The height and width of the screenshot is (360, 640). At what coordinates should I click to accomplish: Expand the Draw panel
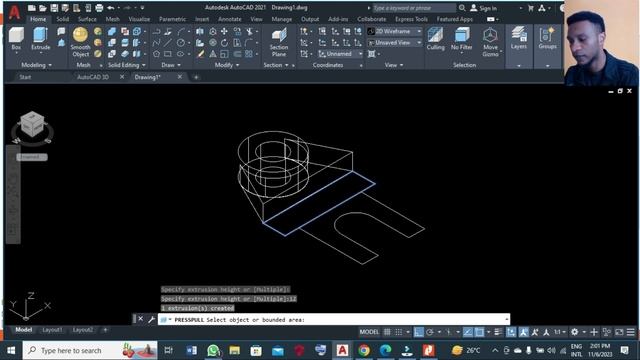click(x=171, y=65)
